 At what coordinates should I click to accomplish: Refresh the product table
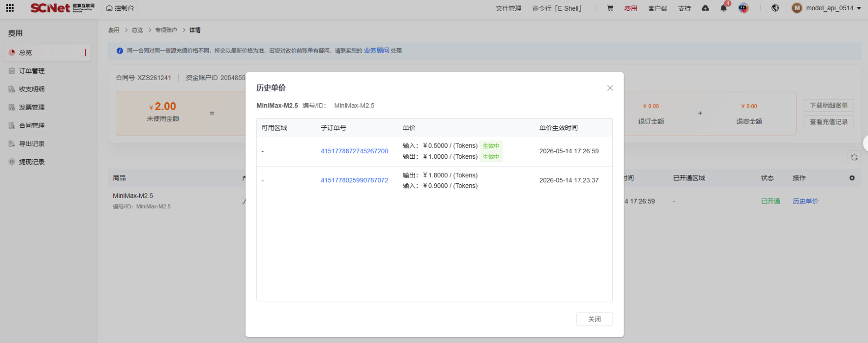pos(854,157)
